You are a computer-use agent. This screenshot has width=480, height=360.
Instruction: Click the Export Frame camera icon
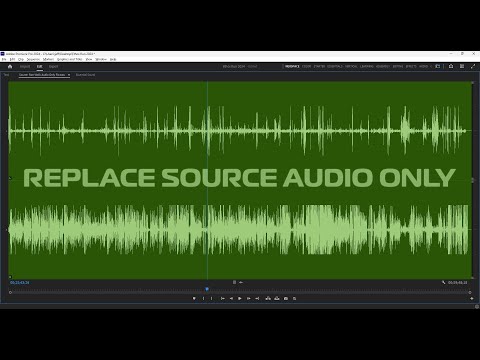tap(286, 298)
